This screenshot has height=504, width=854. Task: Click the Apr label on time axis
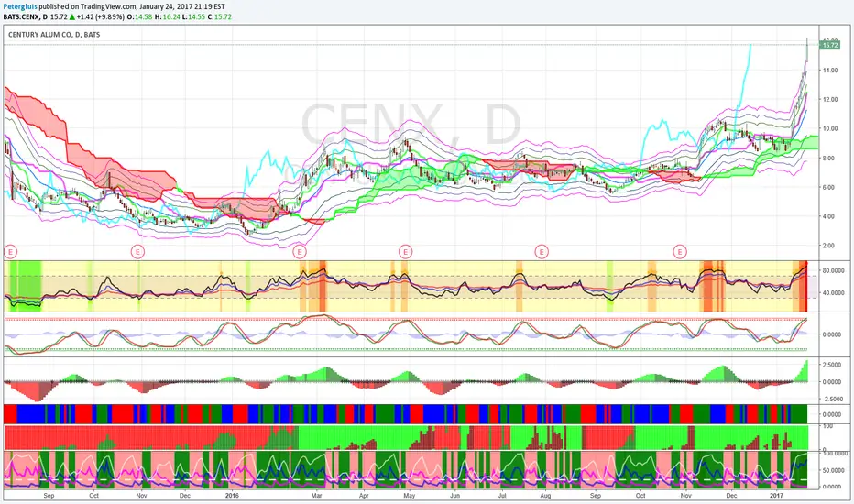tap(364, 496)
